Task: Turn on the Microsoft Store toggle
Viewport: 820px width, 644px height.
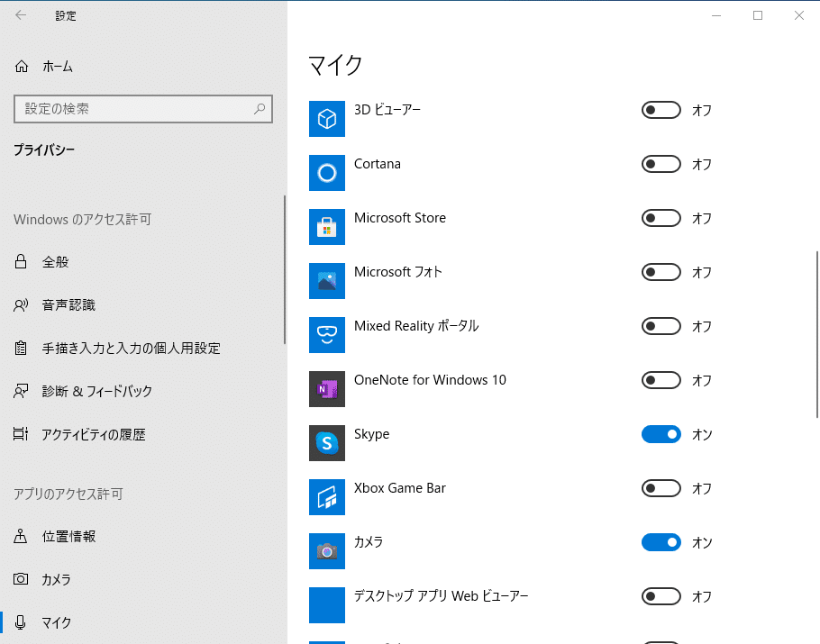Action: pos(661,218)
